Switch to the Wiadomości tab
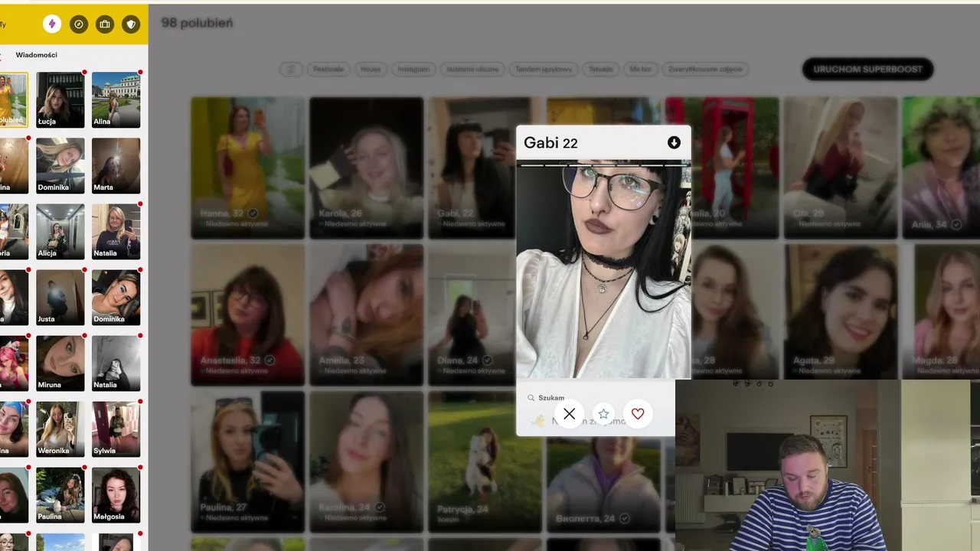Viewport: 980px width, 551px height. 37,55
